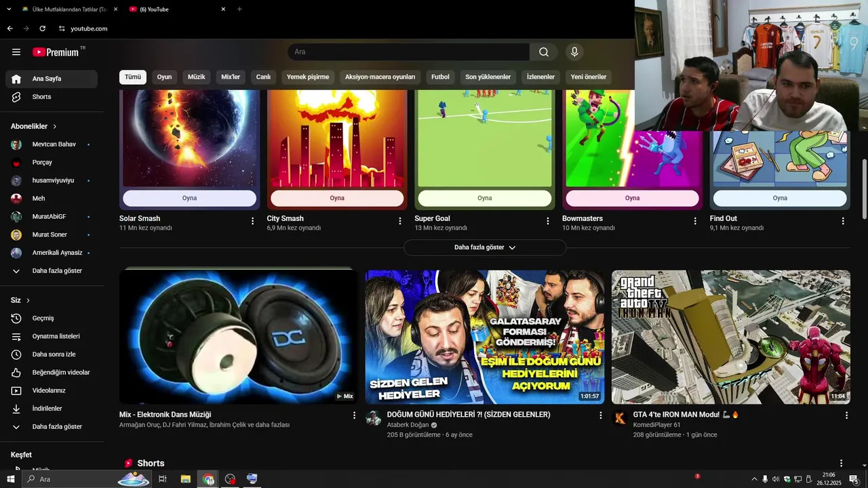Select the Müzik filter chip
Image resolution: width=868 pixels, height=488 pixels.
197,77
